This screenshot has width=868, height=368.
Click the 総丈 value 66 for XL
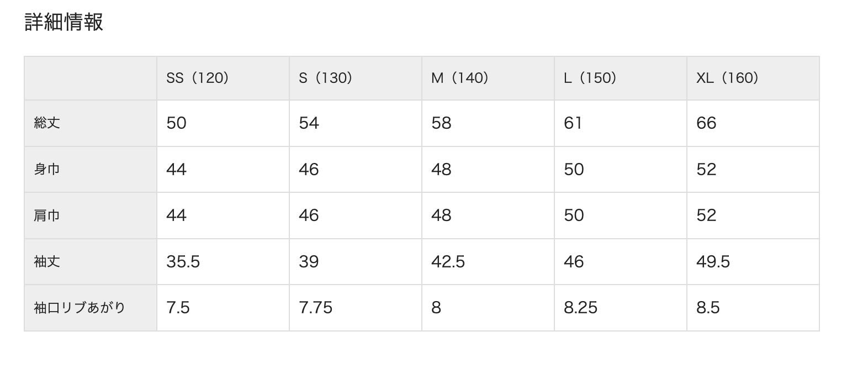pyautogui.click(x=706, y=123)
